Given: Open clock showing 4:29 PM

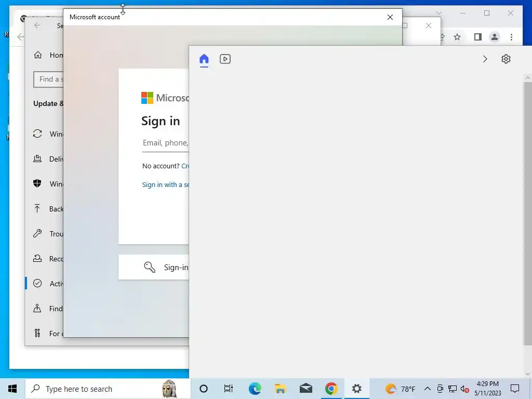Looking at the screenshot, I should [487, 389].
